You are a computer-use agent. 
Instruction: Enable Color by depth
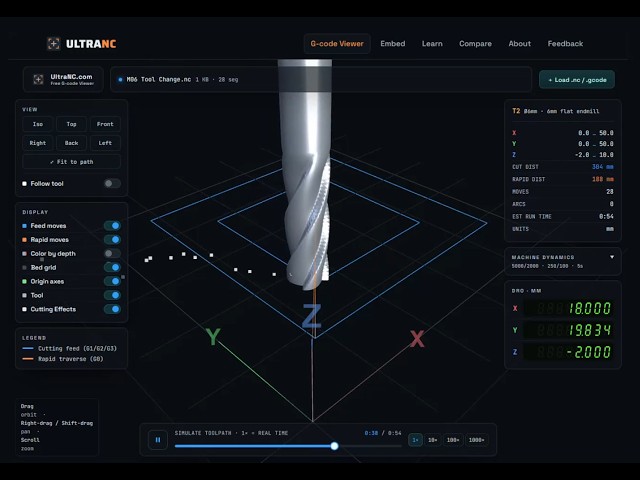(112, 253)
